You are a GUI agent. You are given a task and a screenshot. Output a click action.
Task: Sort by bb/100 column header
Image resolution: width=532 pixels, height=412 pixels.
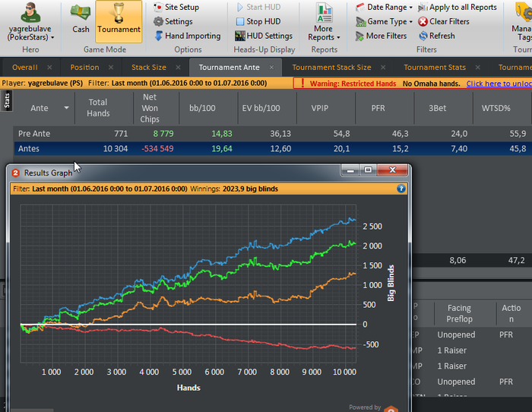tap(202, 108)
